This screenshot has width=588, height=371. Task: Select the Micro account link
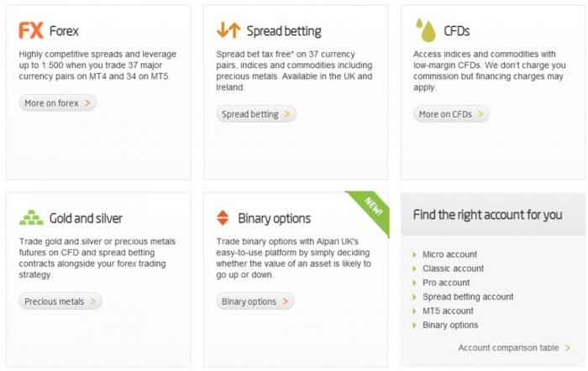[449, 254]
